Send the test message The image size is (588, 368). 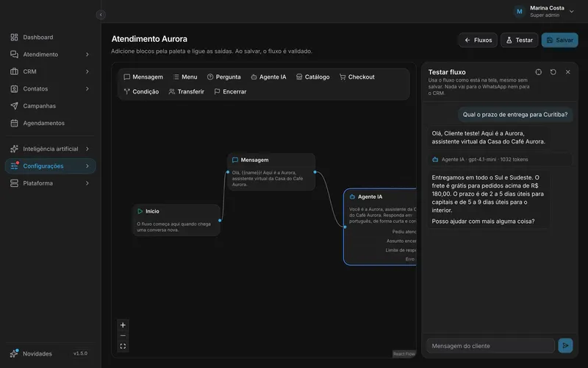(x=565, y=345)
